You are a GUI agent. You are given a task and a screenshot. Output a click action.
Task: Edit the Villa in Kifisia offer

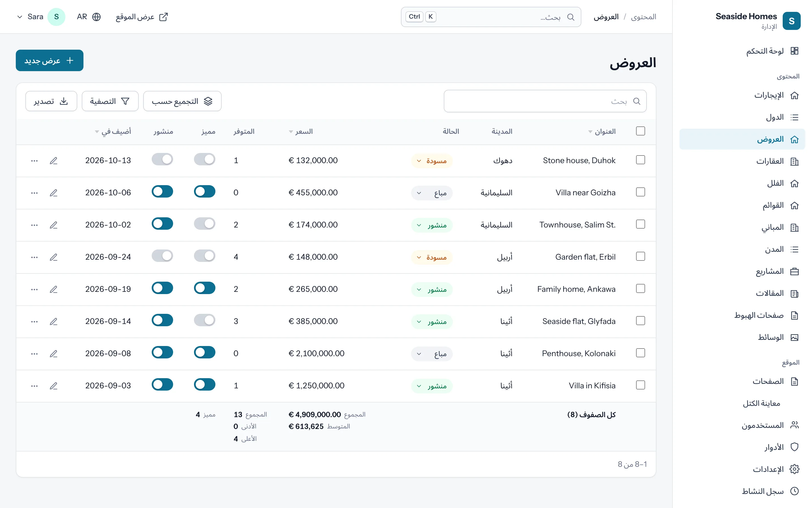tap(54, 386)
